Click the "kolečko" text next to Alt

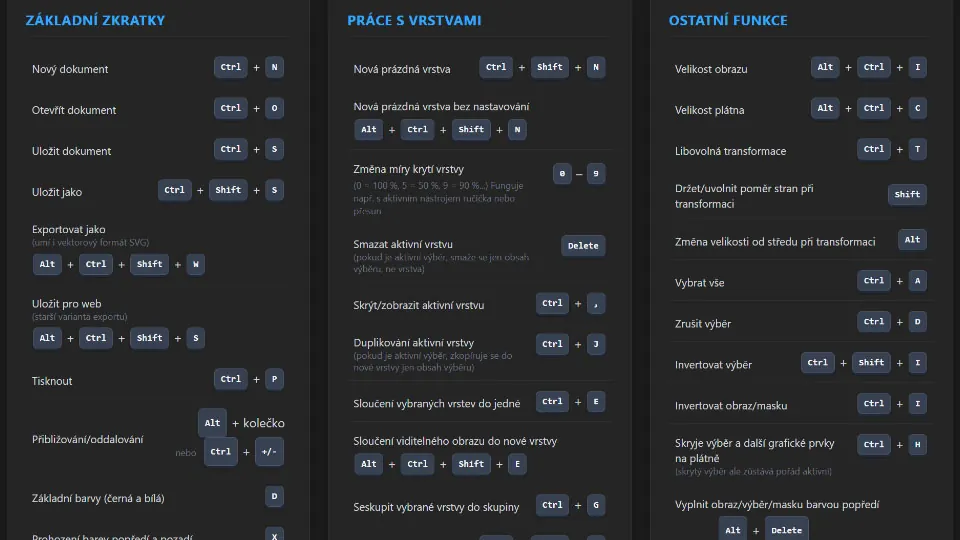(264, 423)
